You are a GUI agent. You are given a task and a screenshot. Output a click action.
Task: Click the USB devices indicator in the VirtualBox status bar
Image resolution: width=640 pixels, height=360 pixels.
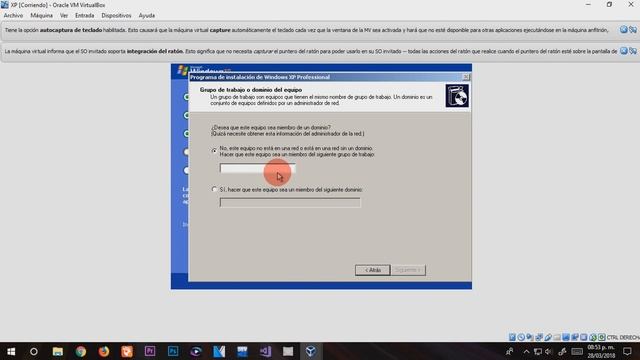(x=548, y=337)
